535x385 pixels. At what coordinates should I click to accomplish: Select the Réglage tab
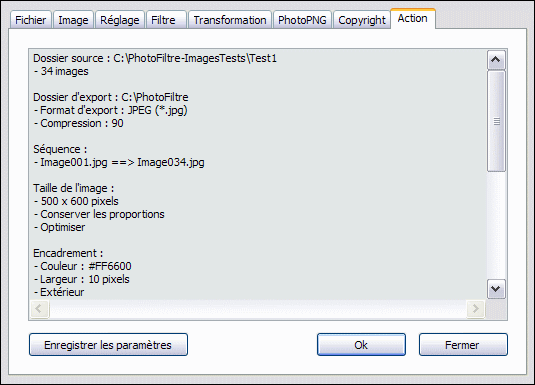click(119, 20)
